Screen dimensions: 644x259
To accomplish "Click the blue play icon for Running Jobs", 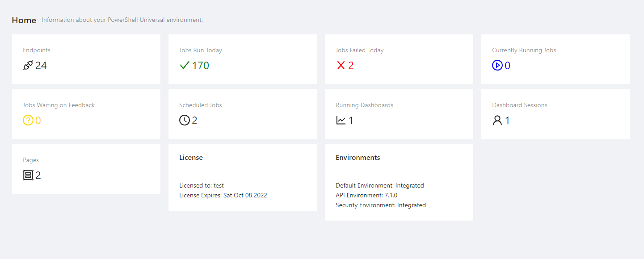I will click(x=497, y=66).
